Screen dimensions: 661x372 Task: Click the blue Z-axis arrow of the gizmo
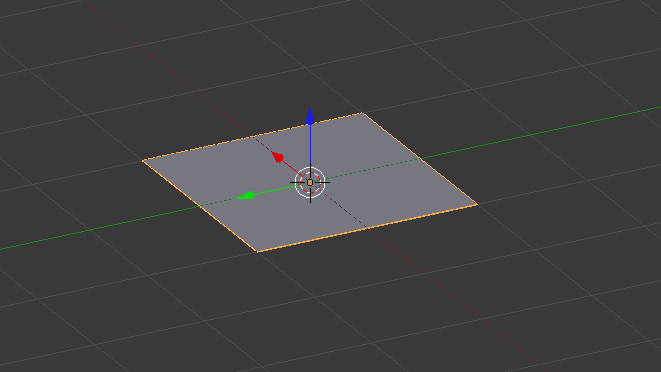click(310, 117)
